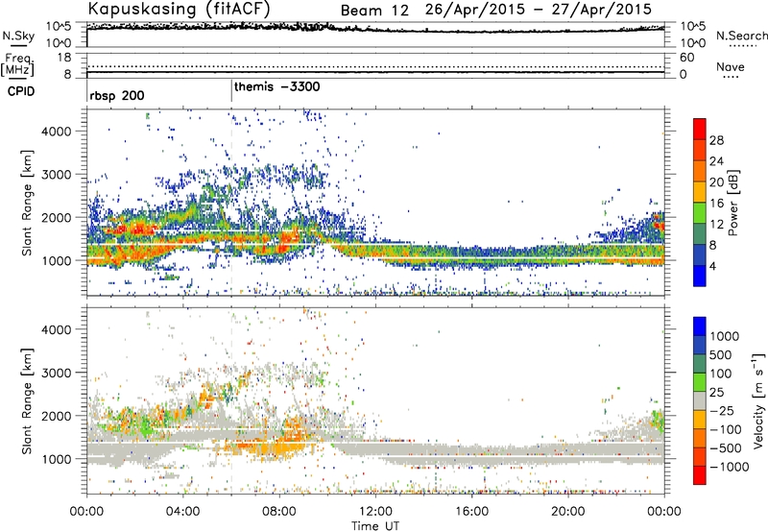Click the 'Velocity [m s-1]' color bar label
Image resolution: width=768 pixels, height=532 pixels.
[x=758, y=400]
